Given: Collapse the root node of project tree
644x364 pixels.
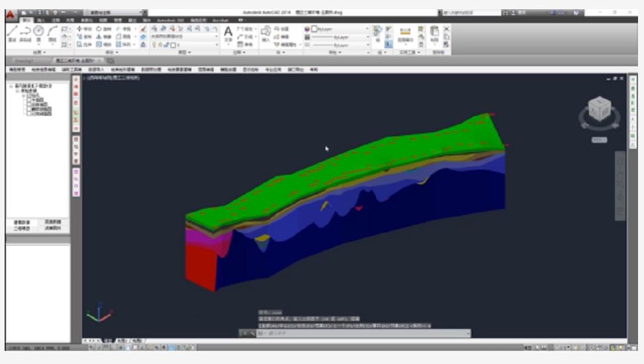Looking at the screenshot, I should pos(10,86).
